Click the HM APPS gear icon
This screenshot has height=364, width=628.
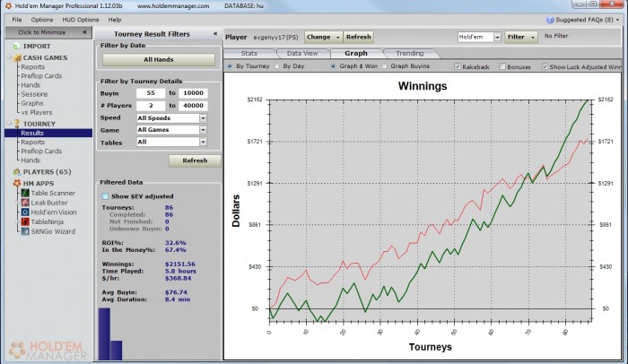coord(17,184)
